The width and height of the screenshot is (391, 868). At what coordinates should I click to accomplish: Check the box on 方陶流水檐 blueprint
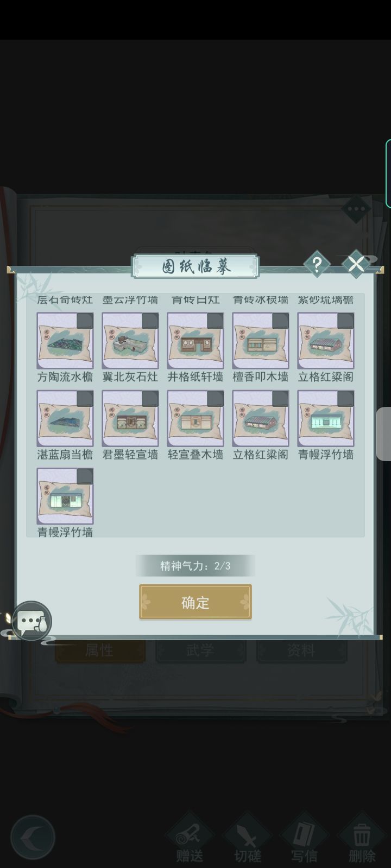(85, 321)
